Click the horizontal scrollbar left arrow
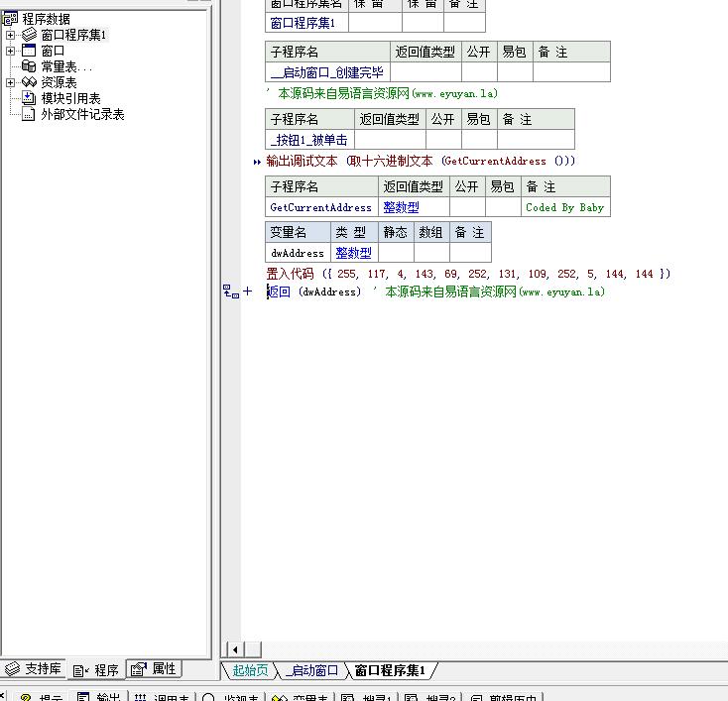The width and height of the screenshot is (728, 701). pos(235,649)
